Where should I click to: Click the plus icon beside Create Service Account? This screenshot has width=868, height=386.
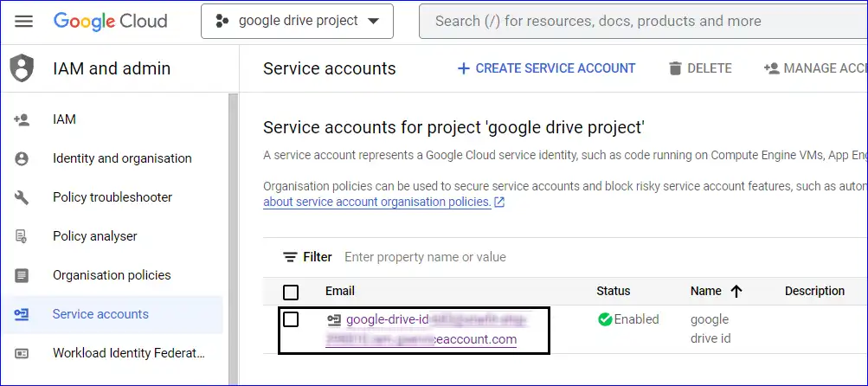coord(463,68)
